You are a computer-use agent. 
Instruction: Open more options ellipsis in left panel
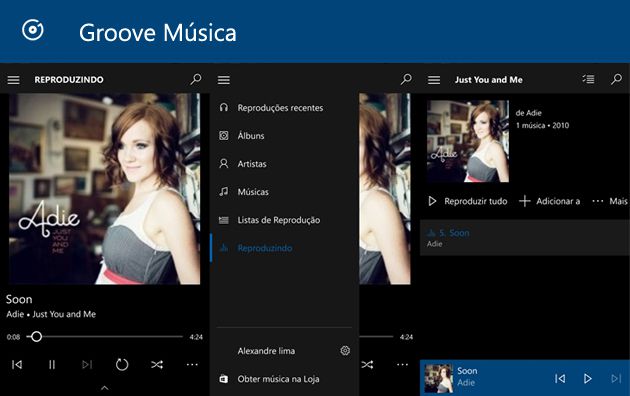click(x=192, y=365)
